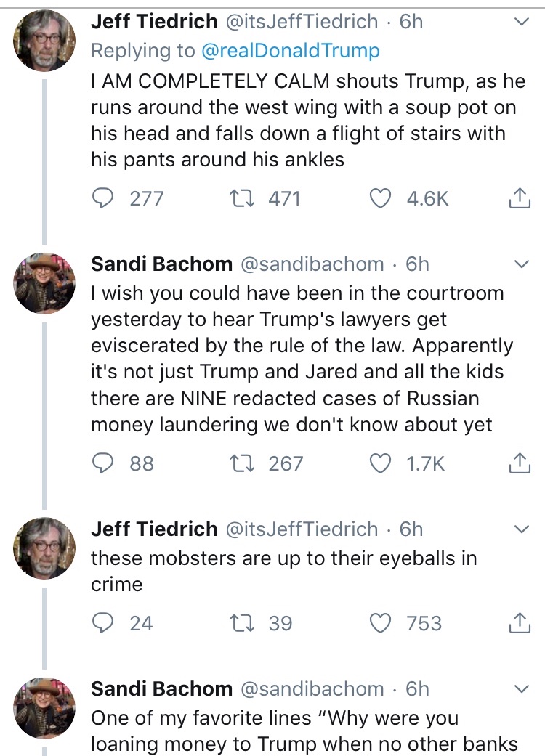Like Sandi Bachom's money laundering tweet
Viewport: 545px width, 756px height.
click(x=380, y=463)
